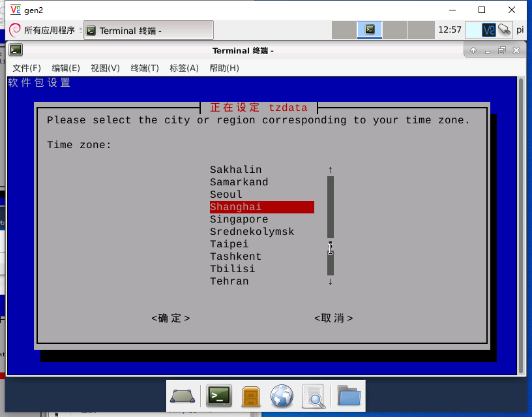Screen dimensions: 532x417
Task: Show desktop via dock icon
Action: 183,396
